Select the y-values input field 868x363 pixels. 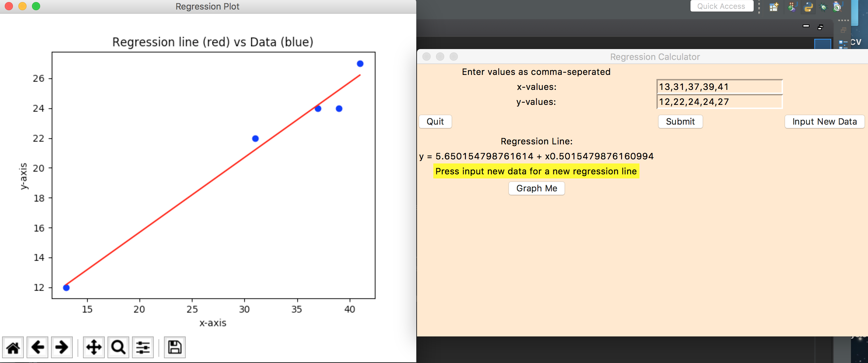(719, 102)
